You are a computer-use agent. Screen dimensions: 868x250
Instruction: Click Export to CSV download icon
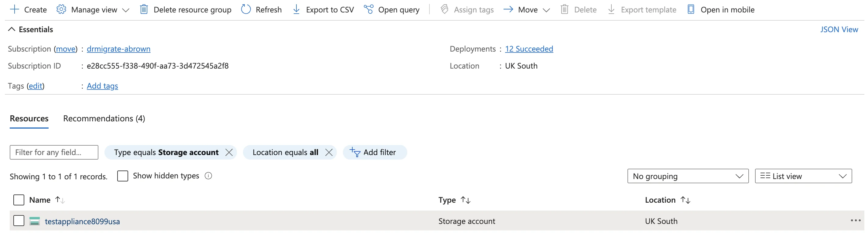(x=296, y=9)
